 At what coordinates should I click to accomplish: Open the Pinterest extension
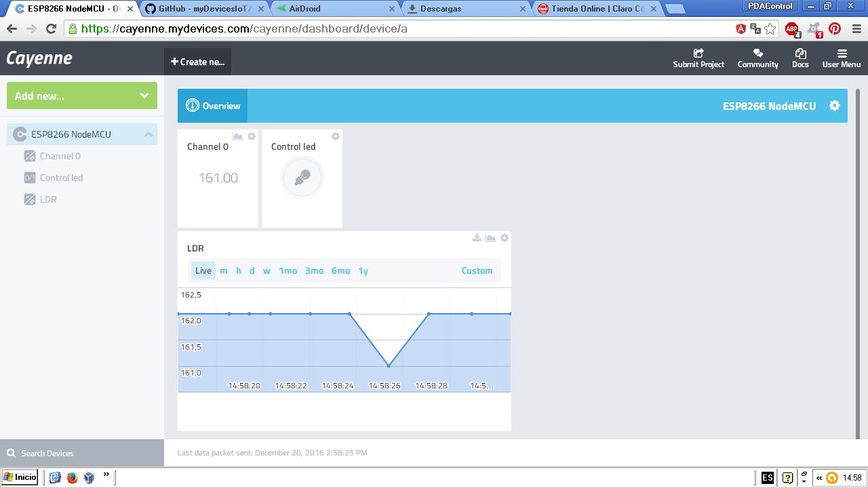click(x=835, y=29)
